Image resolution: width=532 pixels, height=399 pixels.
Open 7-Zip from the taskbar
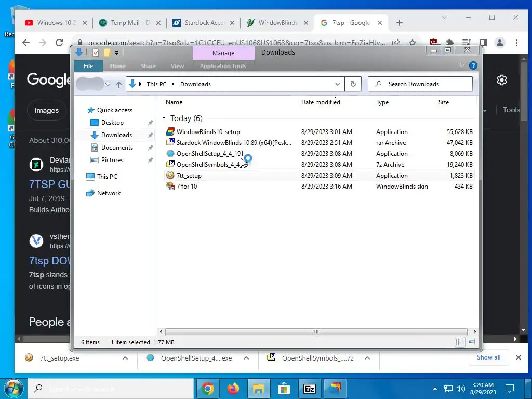click(x=310, y=389)
